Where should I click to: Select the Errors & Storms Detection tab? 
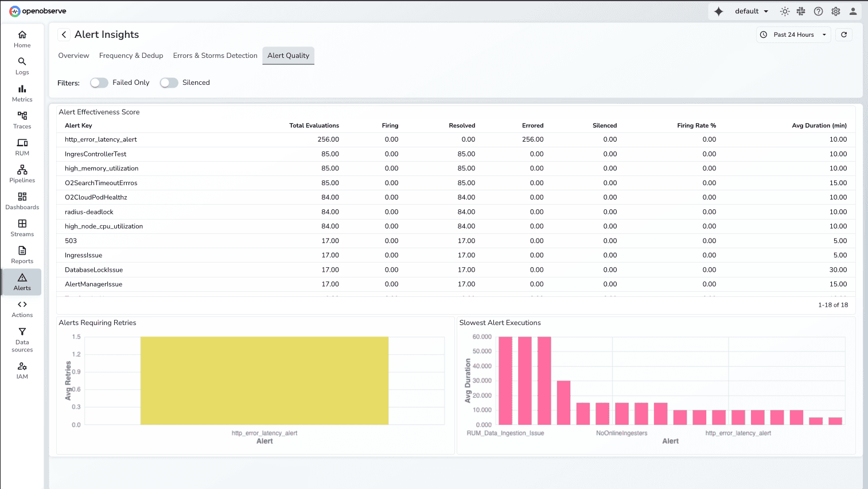215,55
